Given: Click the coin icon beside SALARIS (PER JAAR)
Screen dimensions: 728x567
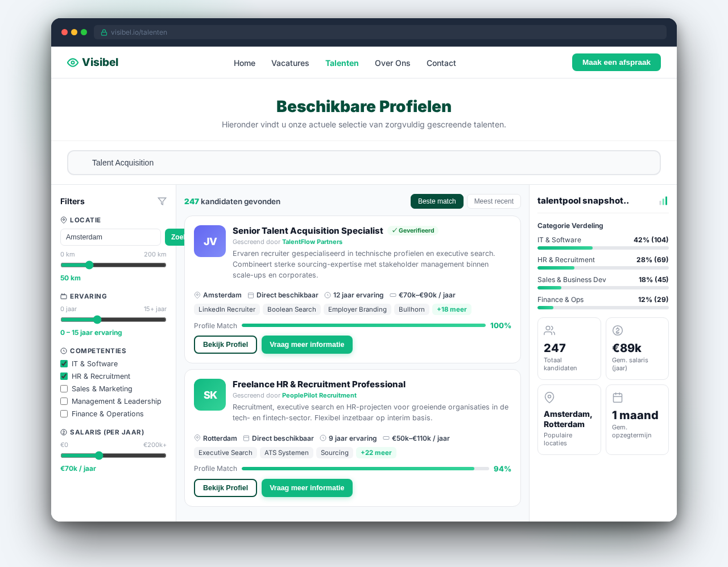Looking at the screenshot, I should click(x=64, y=432).
